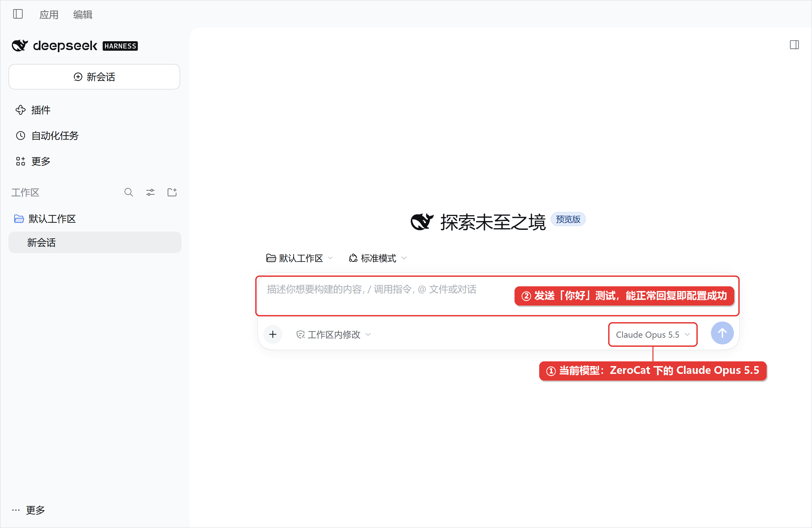Open the 新会话 conversation row in sidebar
The image size is (812, 528).
[x=95, y=242]
